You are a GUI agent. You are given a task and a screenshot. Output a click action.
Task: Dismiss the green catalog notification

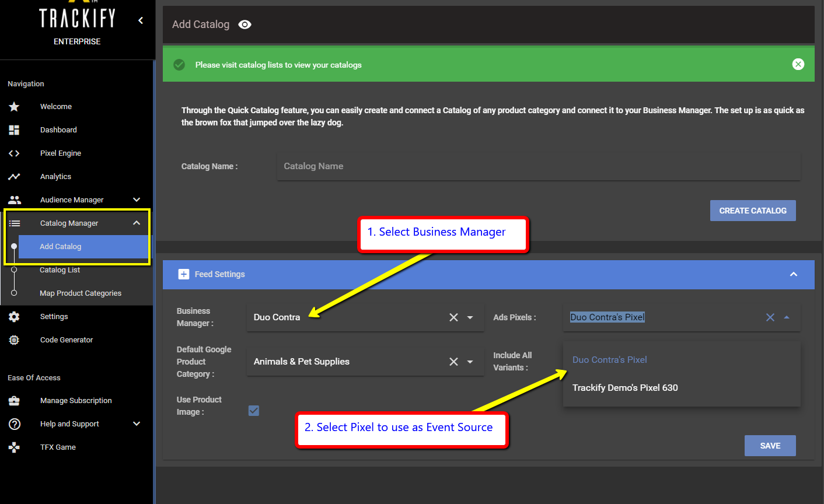tap(798, 64)
